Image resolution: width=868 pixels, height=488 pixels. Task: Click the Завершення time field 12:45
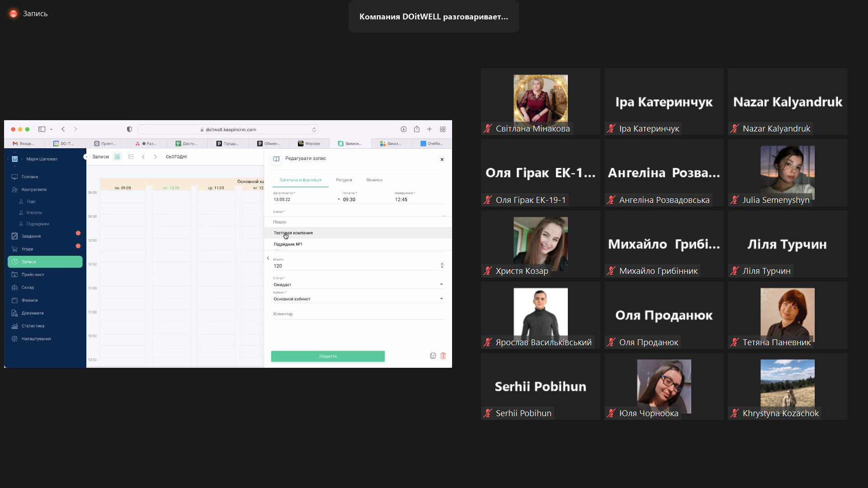pyautogui.click(x=420, y=199)
